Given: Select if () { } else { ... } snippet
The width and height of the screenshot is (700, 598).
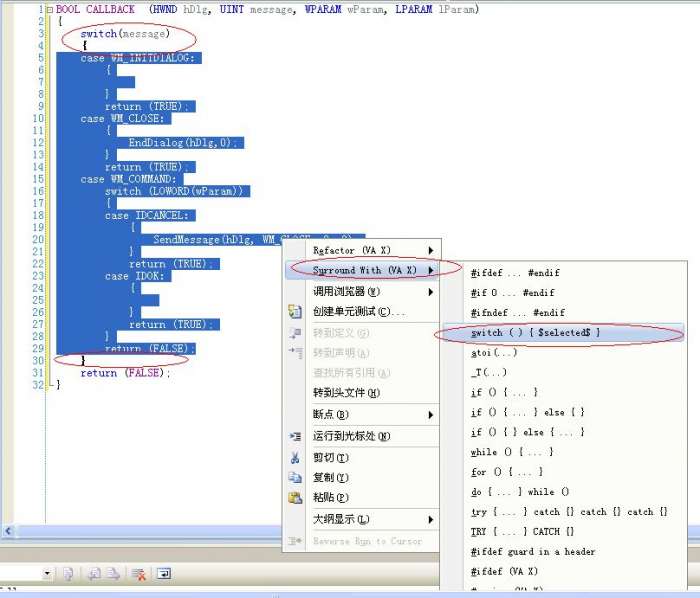Looking at the screenshot, I should (563, 432).
